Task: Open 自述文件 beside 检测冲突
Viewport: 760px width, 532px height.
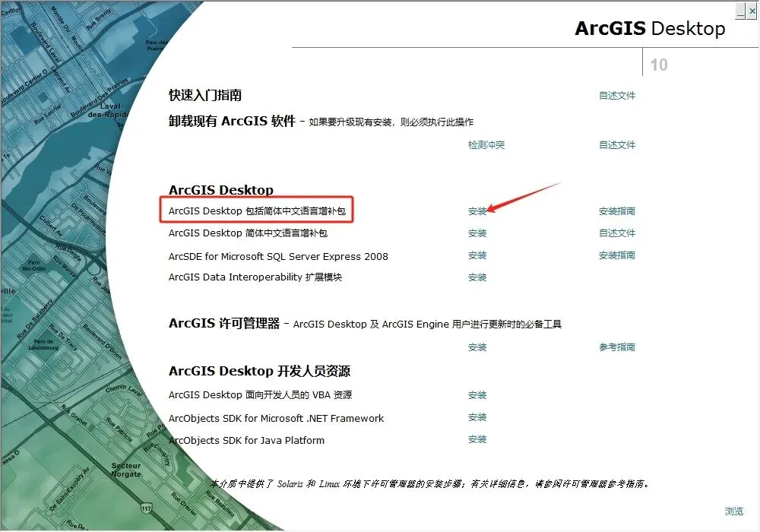Action: pos(617,145)
